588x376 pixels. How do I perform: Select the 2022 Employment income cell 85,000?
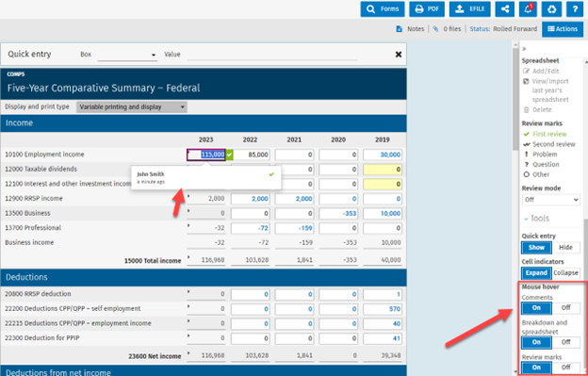pos(250,155)
